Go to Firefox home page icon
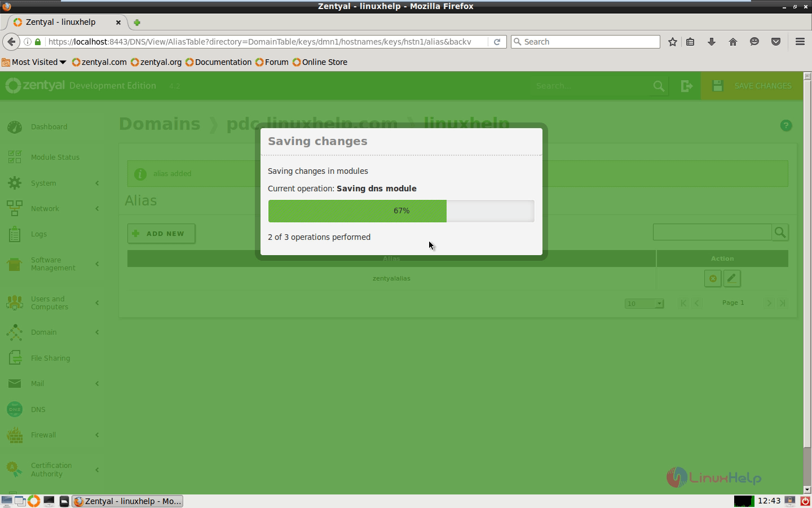 tap(733, 42)
